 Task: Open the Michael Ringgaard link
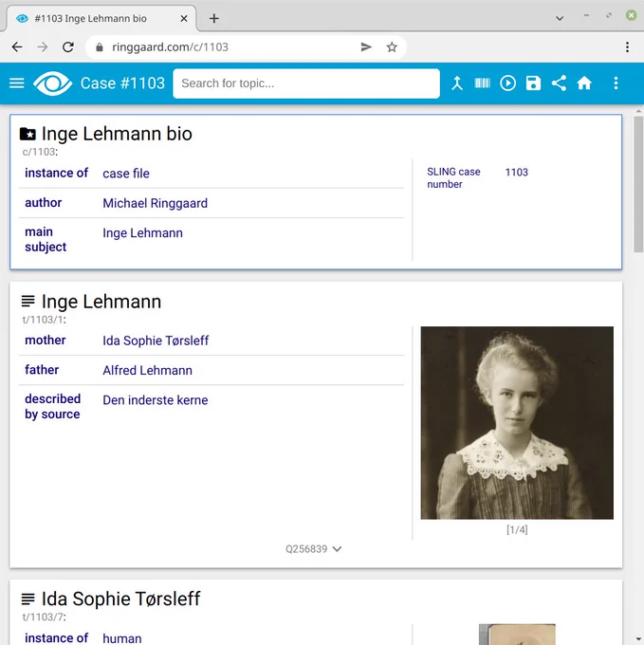point(155,203)
